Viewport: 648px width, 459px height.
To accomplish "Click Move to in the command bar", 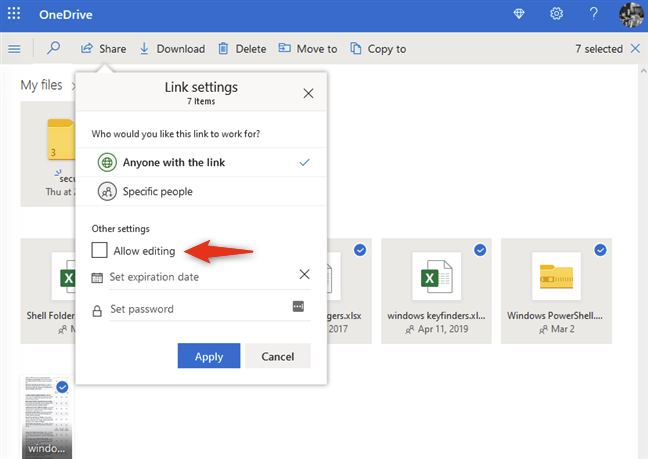I will click(307, 49).
